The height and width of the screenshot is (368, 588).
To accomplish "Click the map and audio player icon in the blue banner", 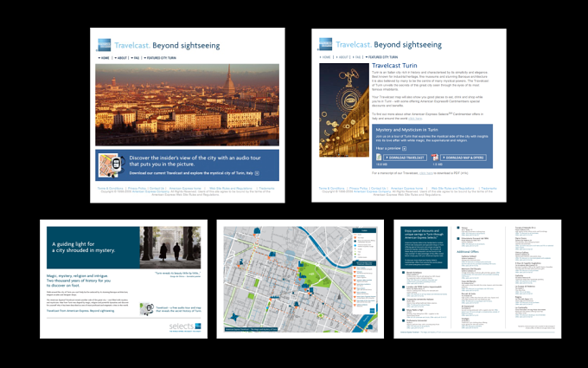I will 112,165.
